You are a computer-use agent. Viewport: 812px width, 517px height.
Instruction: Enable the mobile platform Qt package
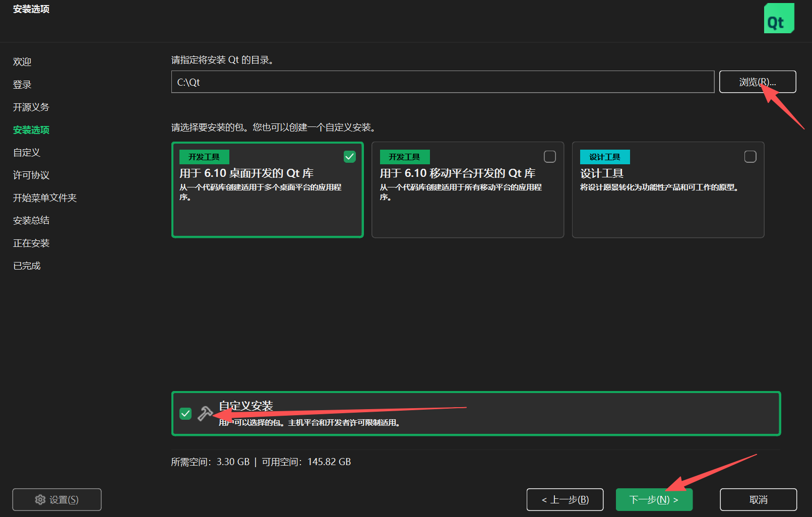[x=550, y=157]
